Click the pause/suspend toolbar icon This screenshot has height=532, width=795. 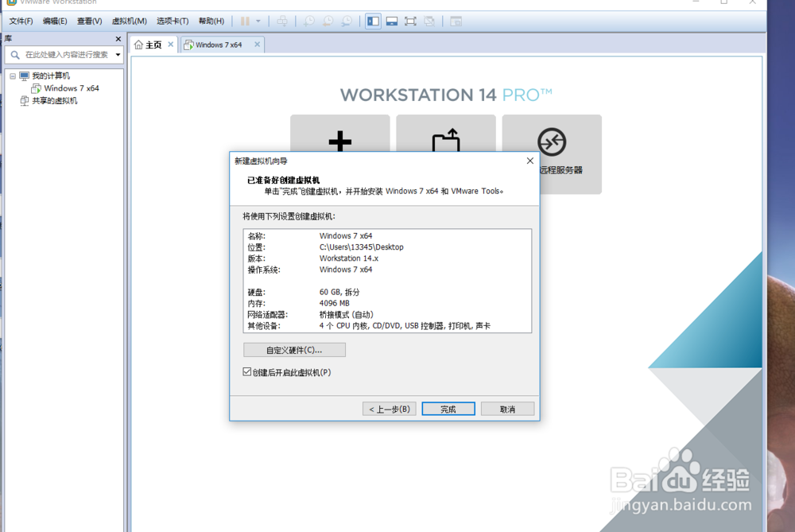pyautogui.click(x=245, y=21)
